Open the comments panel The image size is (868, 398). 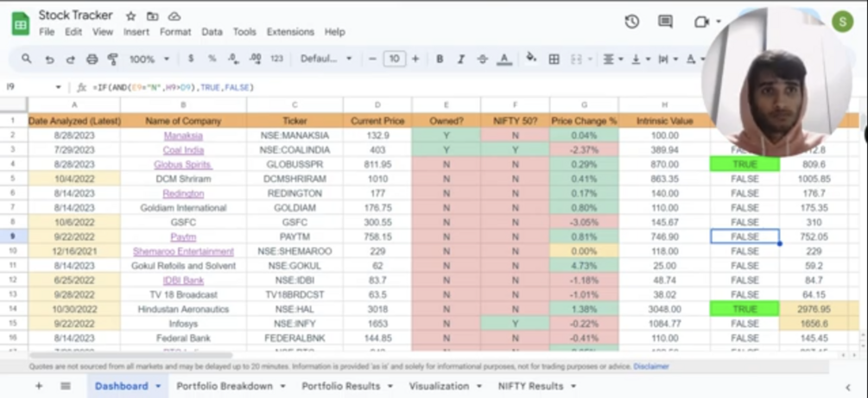[665, 22]
